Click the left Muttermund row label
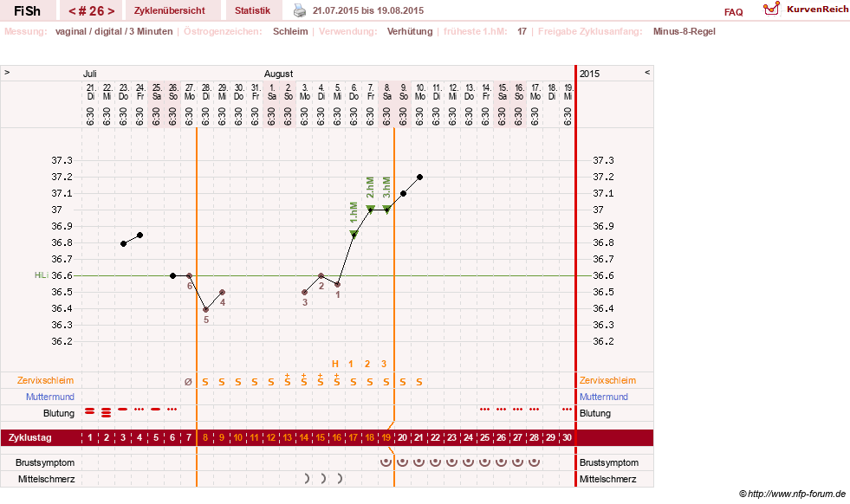850x504 pixels. click(50, 397)
